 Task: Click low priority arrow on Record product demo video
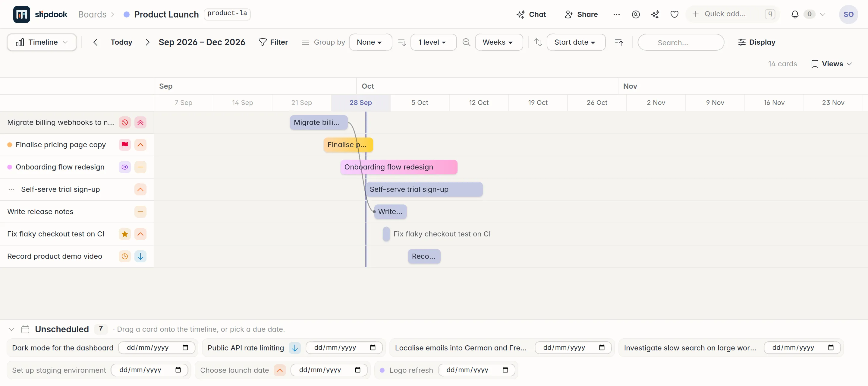(x=140, y=256)
